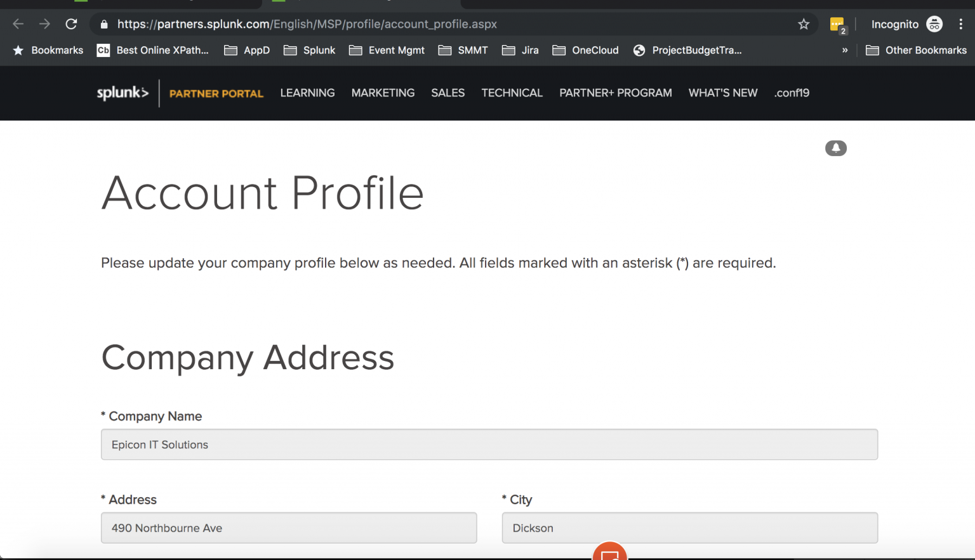
Task: Navigate back to the previous page
Action: click(x=18, y=24)
